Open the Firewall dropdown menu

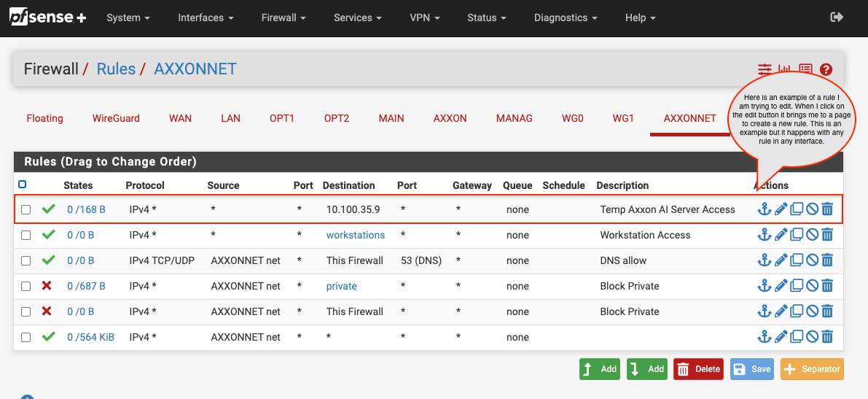click(x=284, y=18)
